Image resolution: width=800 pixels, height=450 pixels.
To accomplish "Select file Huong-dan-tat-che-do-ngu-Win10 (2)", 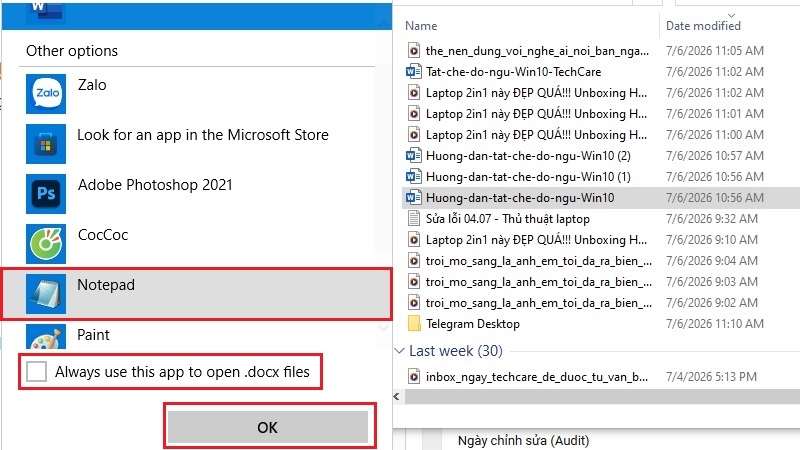I will (528, 156).
